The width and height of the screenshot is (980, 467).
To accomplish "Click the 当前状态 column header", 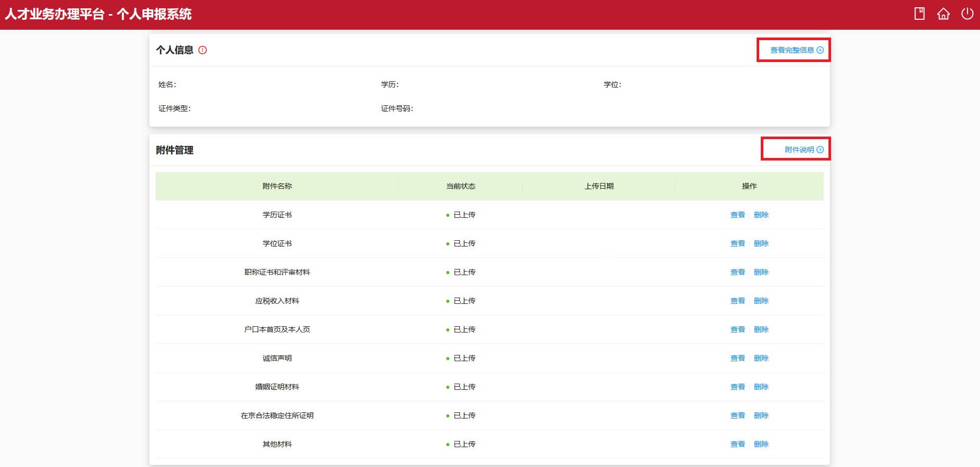I will point(460,186).
